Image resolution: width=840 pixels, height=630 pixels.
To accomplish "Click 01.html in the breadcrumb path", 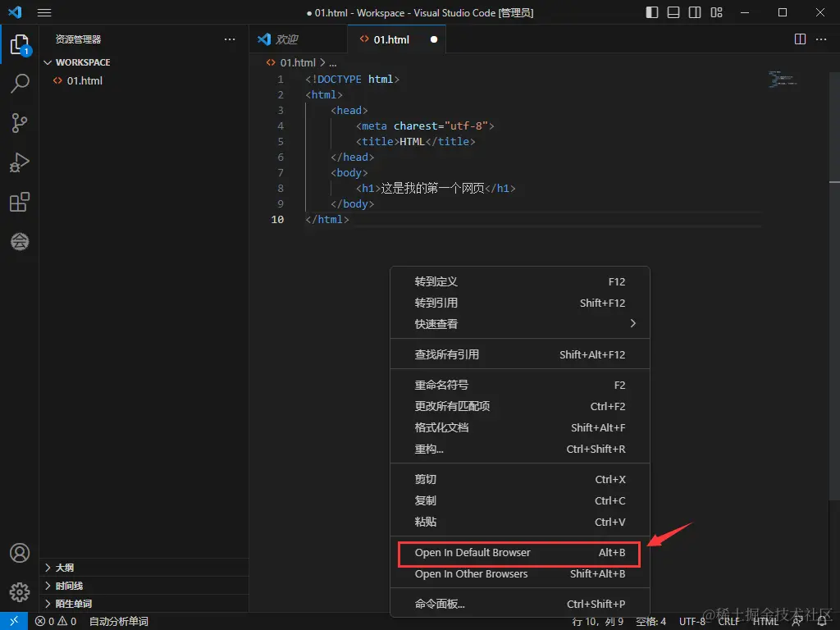I will 298,62.
